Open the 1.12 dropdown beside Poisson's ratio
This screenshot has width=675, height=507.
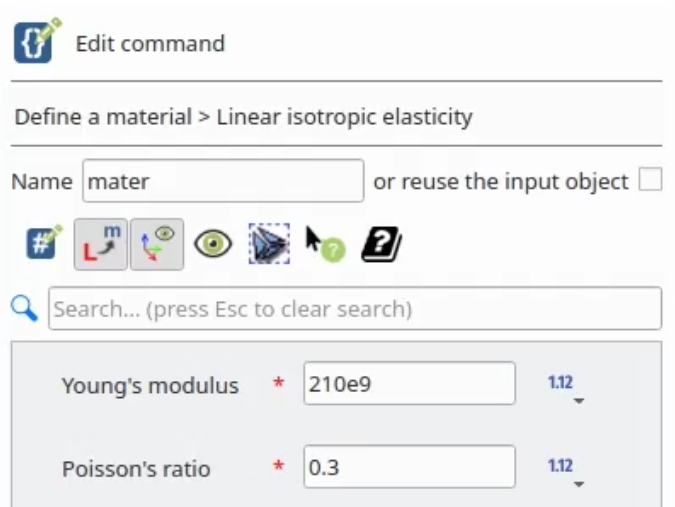pos(566,471)
